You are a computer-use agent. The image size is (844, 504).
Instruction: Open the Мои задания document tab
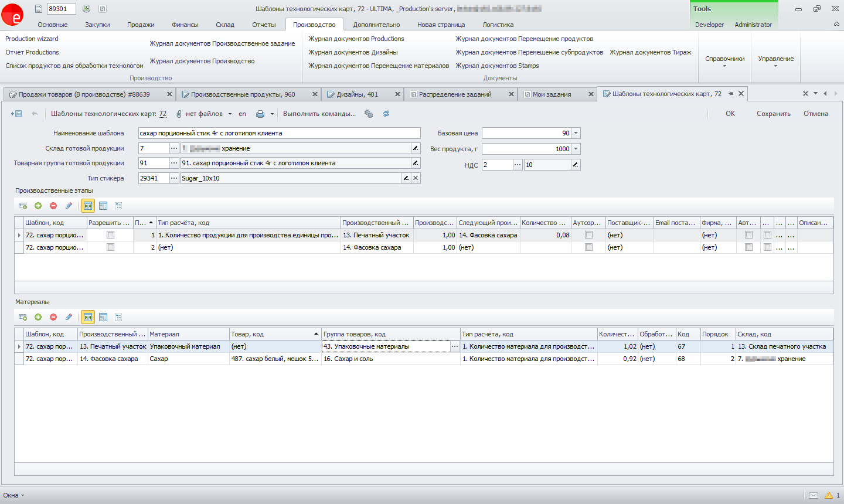[552, 94]
